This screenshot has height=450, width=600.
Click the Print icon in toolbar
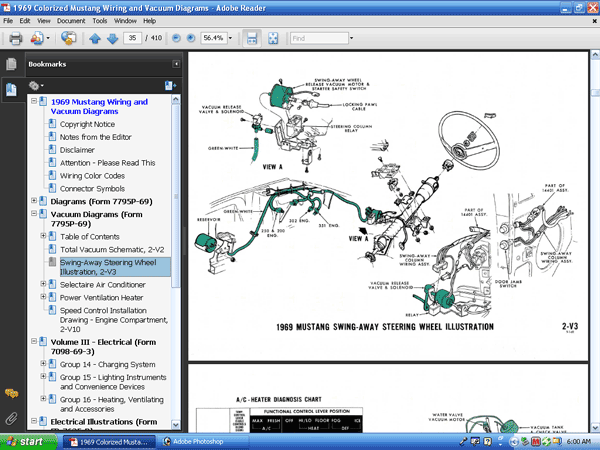pos(14,38)
